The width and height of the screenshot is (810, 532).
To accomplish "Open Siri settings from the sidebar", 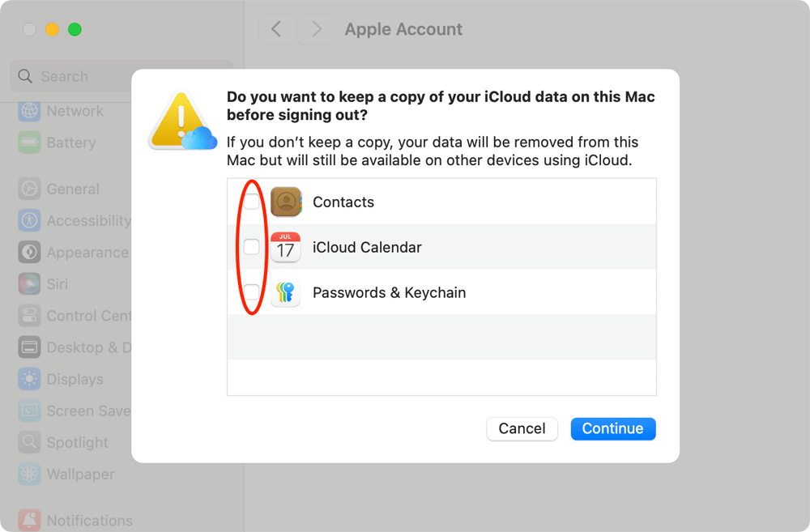I will coord(29,284).
